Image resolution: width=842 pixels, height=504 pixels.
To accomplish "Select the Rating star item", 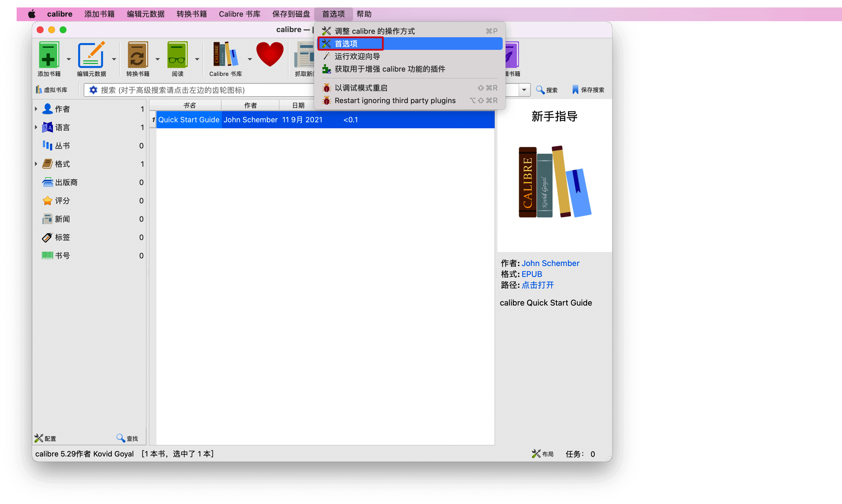I will [90, 200].
